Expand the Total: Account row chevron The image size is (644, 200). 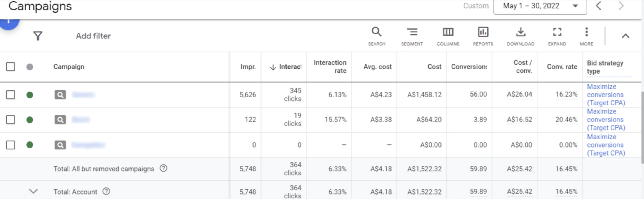coord(33,191)
